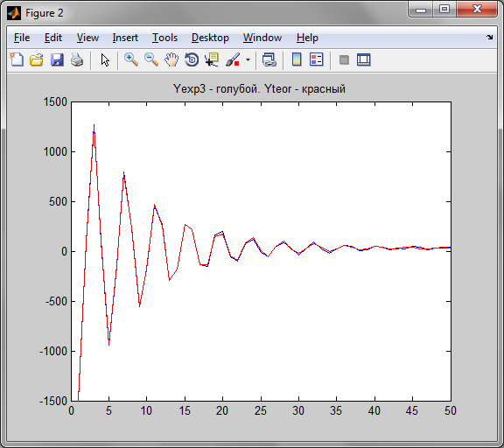
Task: Open the Insert menu
Action: [125, 38]
